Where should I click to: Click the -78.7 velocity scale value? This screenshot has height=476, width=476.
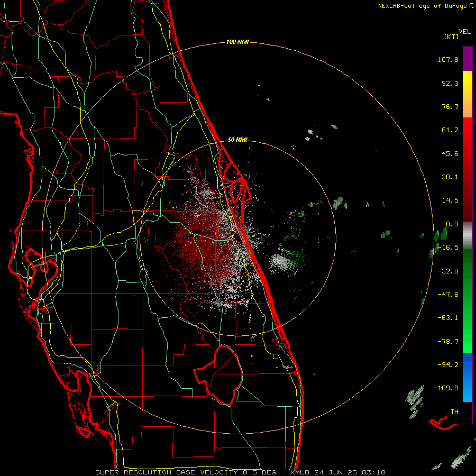(448, 342)
